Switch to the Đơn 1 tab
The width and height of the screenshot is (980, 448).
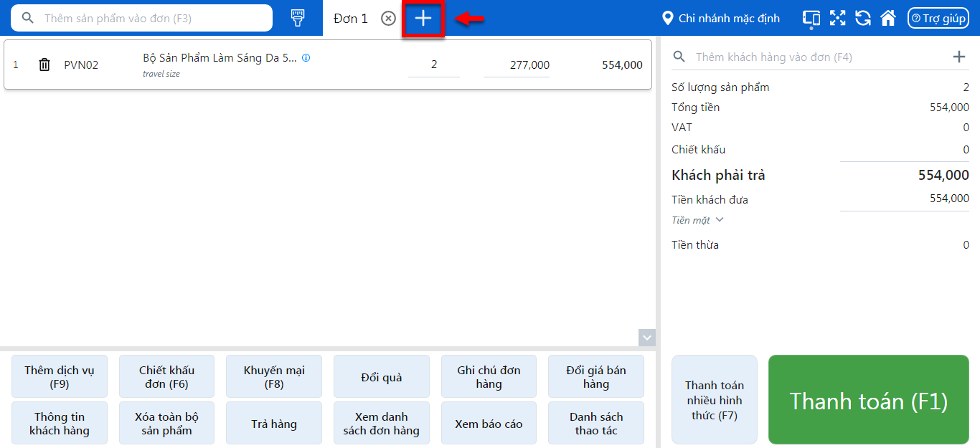351,19
